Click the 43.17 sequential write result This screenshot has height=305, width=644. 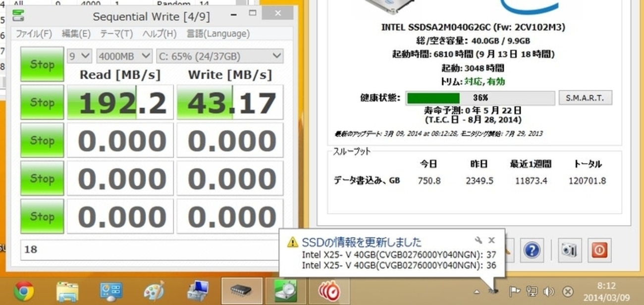click(x=230, y=102)
